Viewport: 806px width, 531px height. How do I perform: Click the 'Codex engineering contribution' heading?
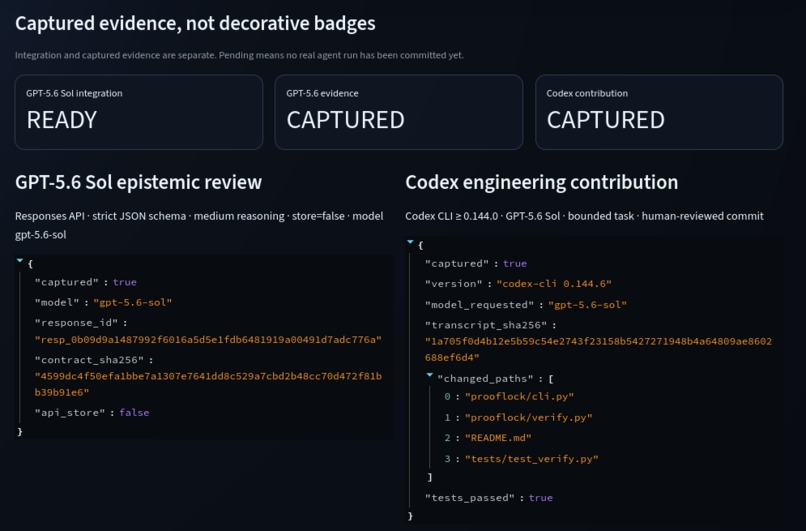coord(541,182)
